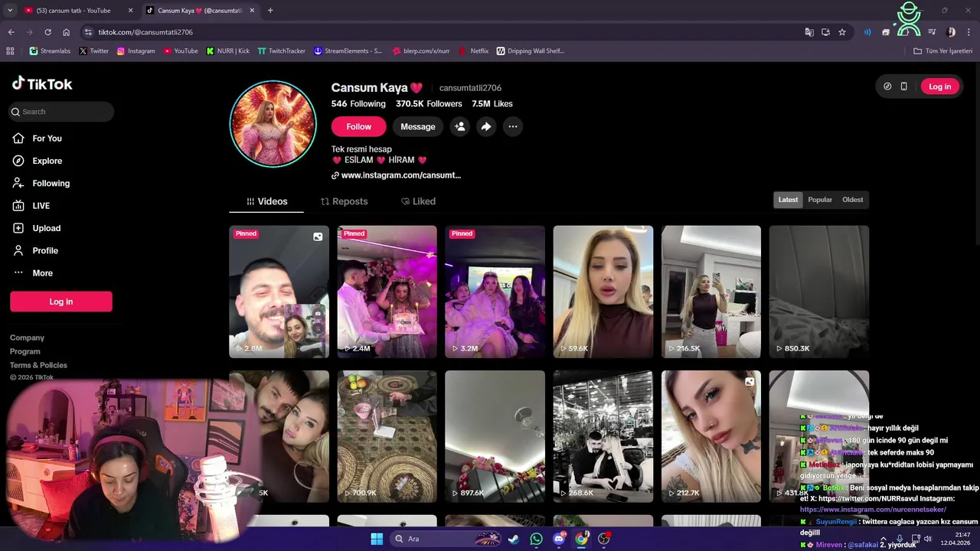Open the Program footer link

point(24,351)
